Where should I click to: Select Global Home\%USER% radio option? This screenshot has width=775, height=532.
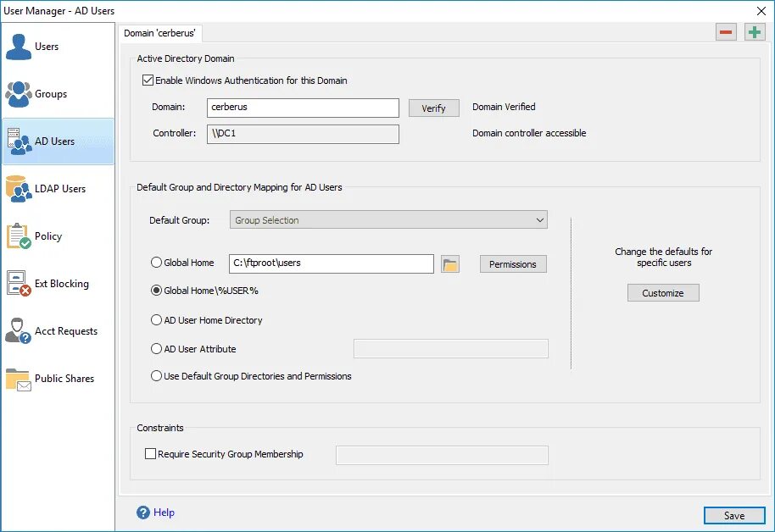point(156,291)
